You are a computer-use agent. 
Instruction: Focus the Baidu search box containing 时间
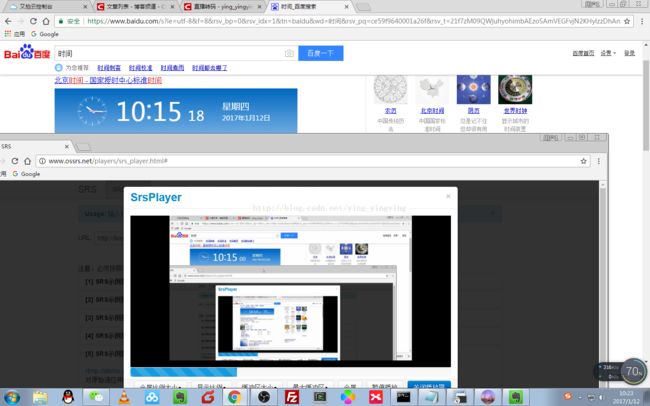coord(170,53)
